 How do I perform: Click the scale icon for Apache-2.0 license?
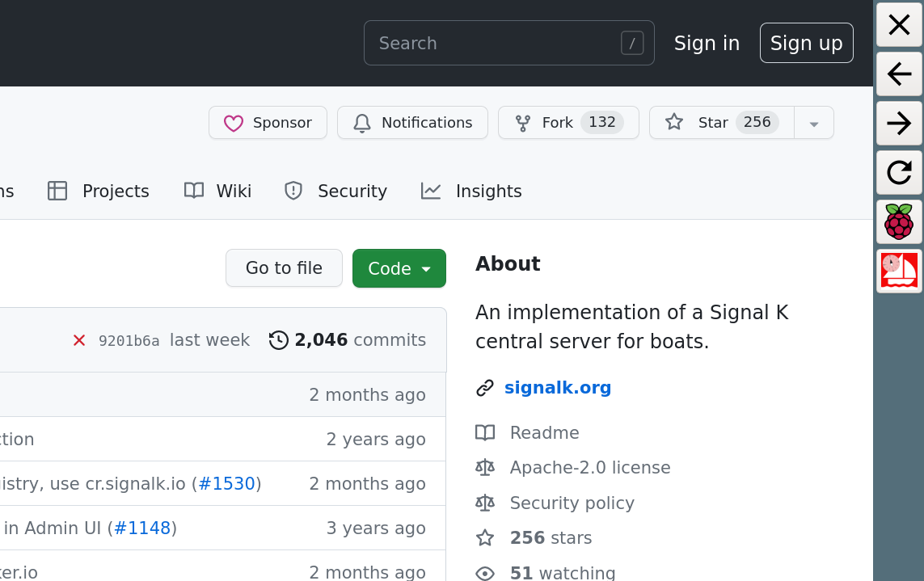click(x=485, y=467)
